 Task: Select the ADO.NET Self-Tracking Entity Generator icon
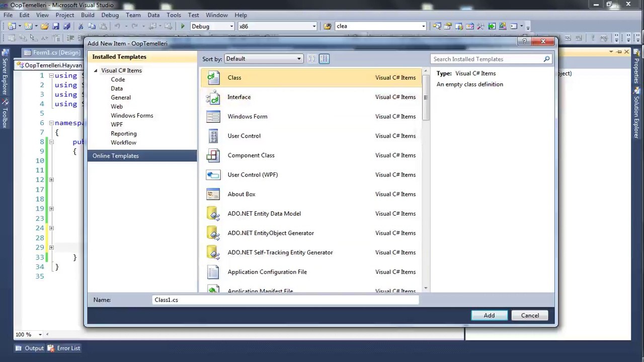[x=213, y=252]
